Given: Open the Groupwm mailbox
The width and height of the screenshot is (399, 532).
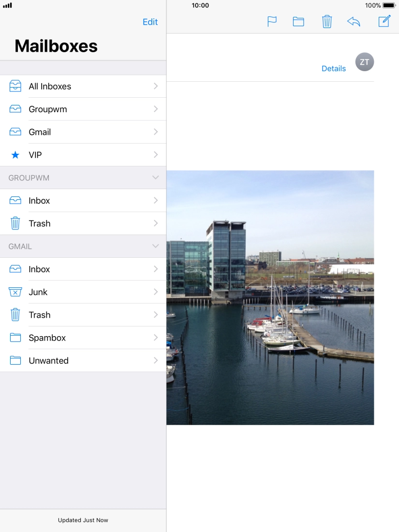Looking at the screenshot, I should click(48, 109).
